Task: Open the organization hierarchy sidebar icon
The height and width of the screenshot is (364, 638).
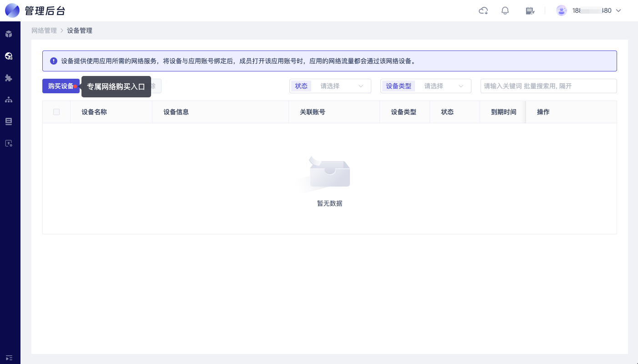Action: coord(9,100)
